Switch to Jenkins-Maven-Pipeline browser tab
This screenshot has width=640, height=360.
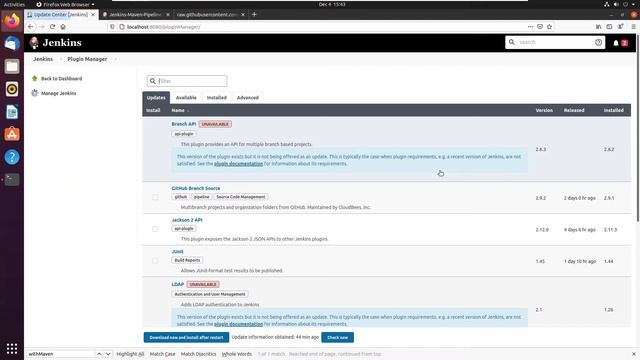[135, 14]
